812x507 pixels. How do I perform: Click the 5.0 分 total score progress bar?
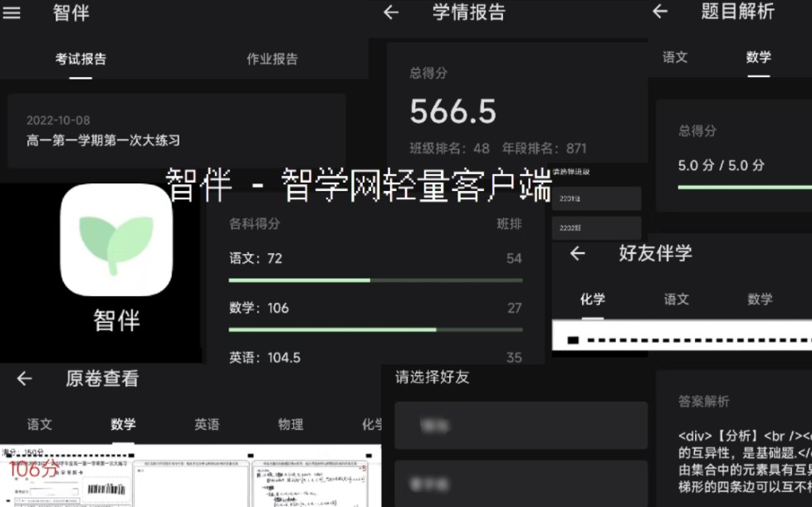point(745,188)
